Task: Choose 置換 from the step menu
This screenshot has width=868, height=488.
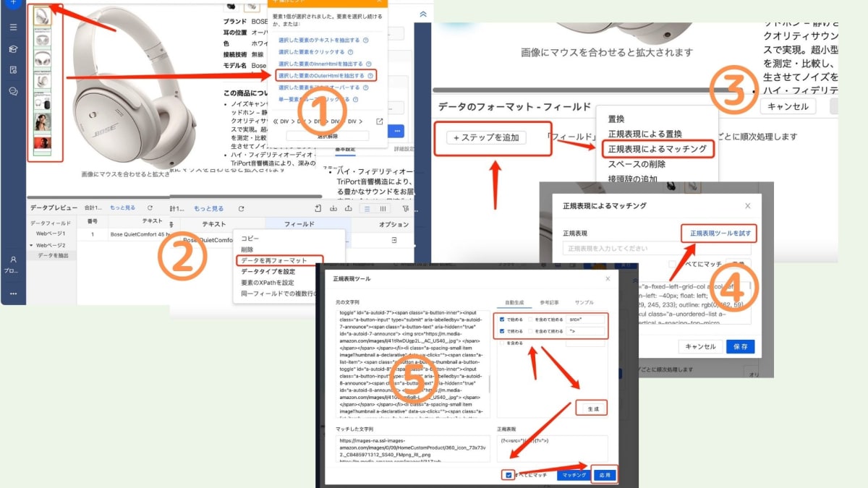Action: coord(616,119)
